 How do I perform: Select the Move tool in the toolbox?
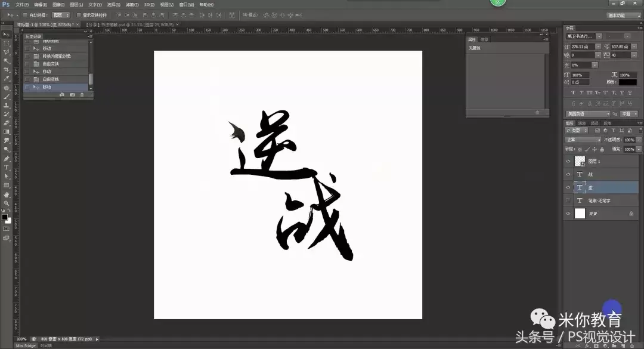coord(6,35)
